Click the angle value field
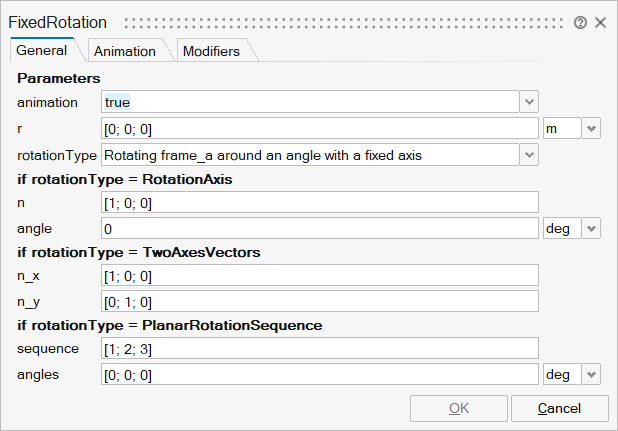Viewport: 618px width, 431px height. (x=320, y=229)
